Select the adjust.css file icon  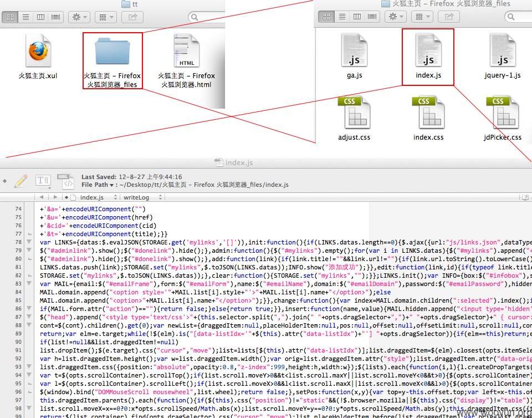(x=354, y=113)
